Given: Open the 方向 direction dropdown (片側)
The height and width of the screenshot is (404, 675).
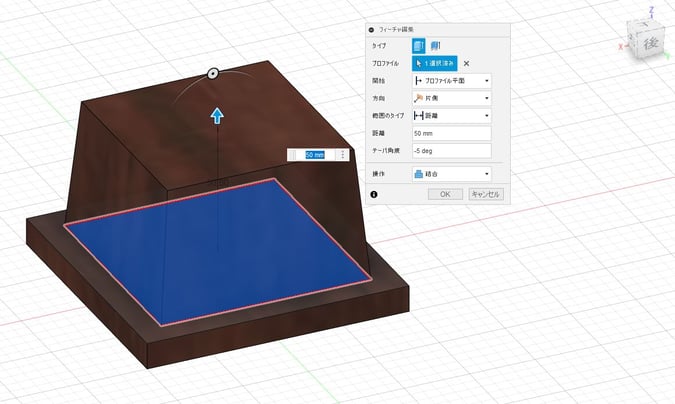Looking at the screenshot, I should pyautogui.click(x=452, y=98).
